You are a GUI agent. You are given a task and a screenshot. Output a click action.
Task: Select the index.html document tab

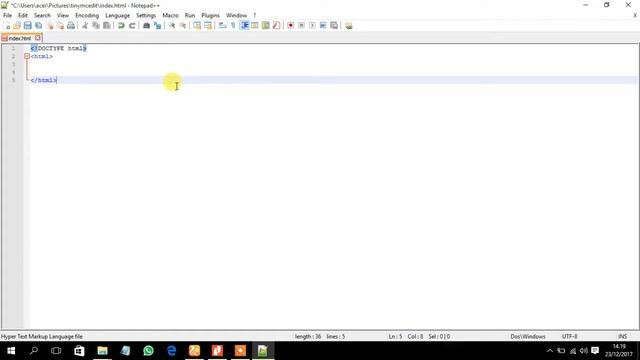pos(19,38)
